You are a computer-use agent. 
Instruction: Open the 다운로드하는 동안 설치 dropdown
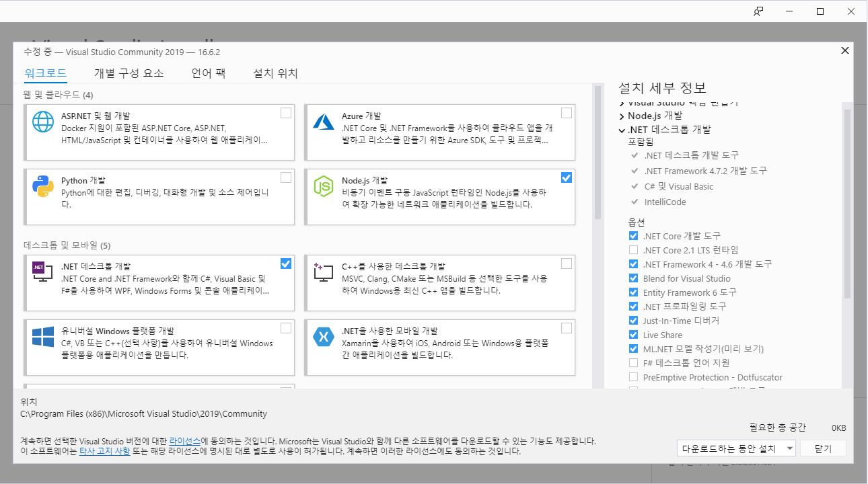coord(736,448)
